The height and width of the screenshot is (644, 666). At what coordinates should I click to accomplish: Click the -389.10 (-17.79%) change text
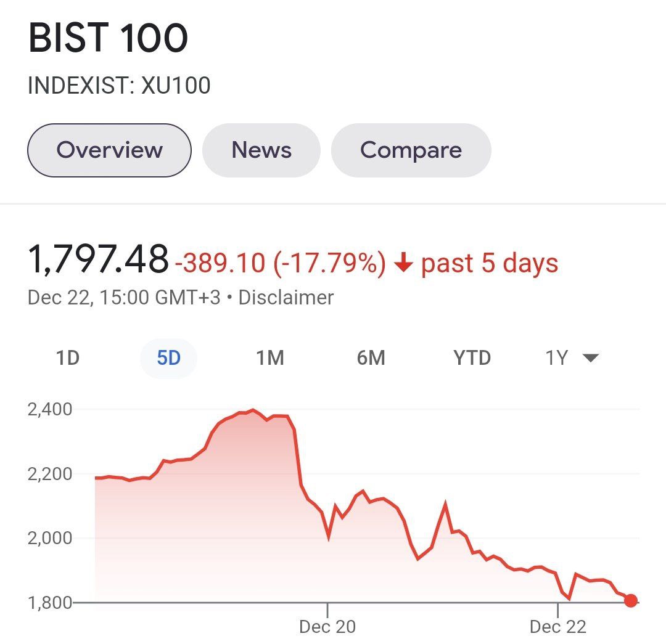(x=281, y=264)
